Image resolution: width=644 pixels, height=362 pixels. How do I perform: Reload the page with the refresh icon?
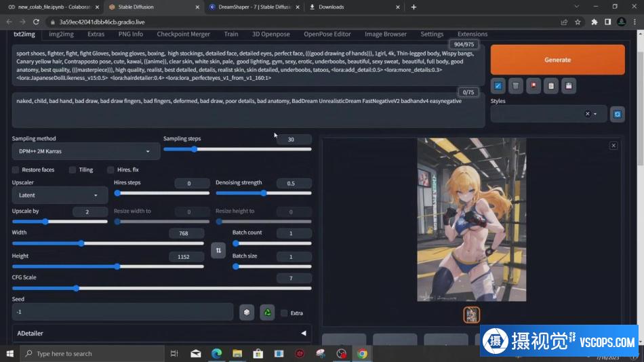(x=36, y=22)
